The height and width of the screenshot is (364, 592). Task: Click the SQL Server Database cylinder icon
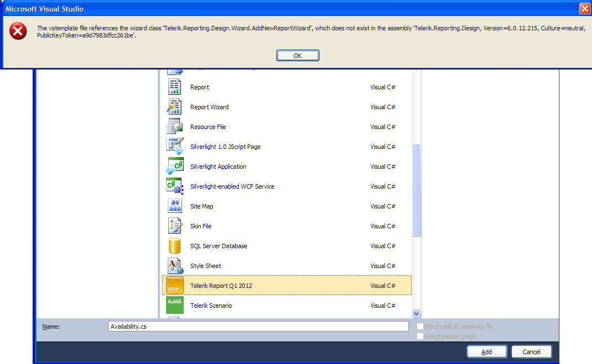click(174, 246)
